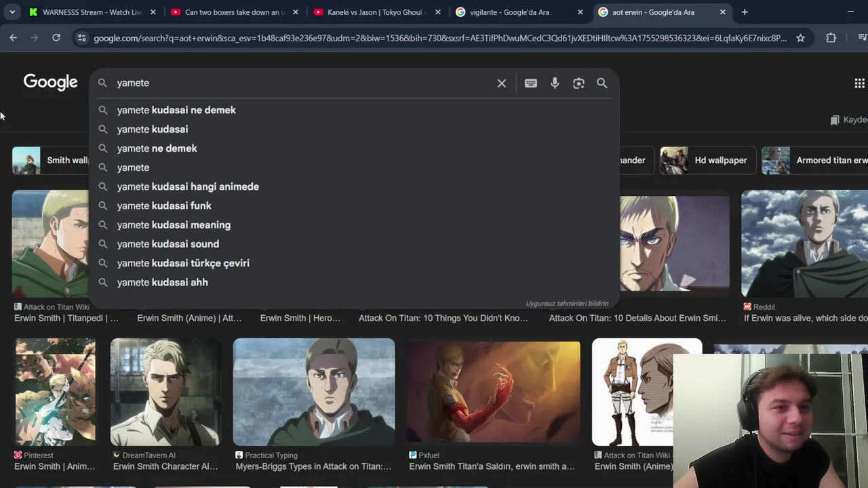Close the WARNESSS Stream tab
Image resolution: width=868 pixels, height=488 pixels.
pos(153,12)
